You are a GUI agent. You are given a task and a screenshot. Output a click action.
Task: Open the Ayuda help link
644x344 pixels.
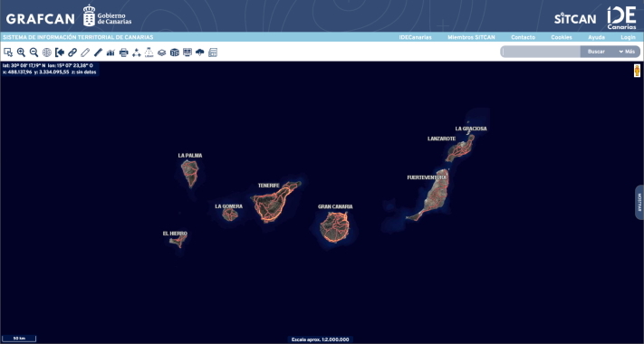coord(596,37)
